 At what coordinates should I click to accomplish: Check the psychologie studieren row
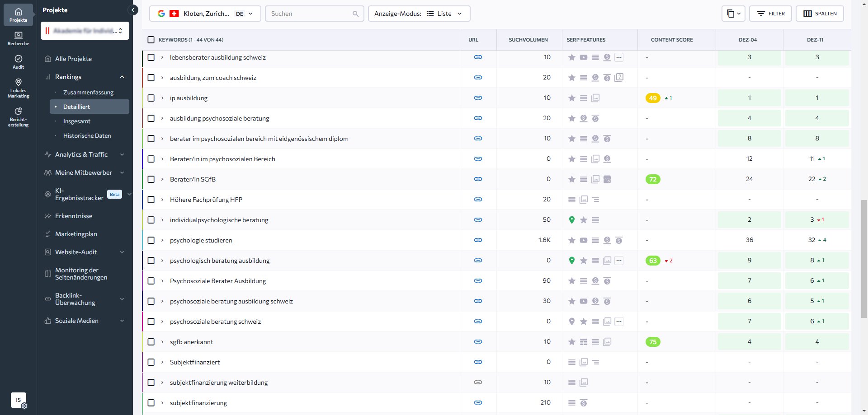(x=151, y=240)
